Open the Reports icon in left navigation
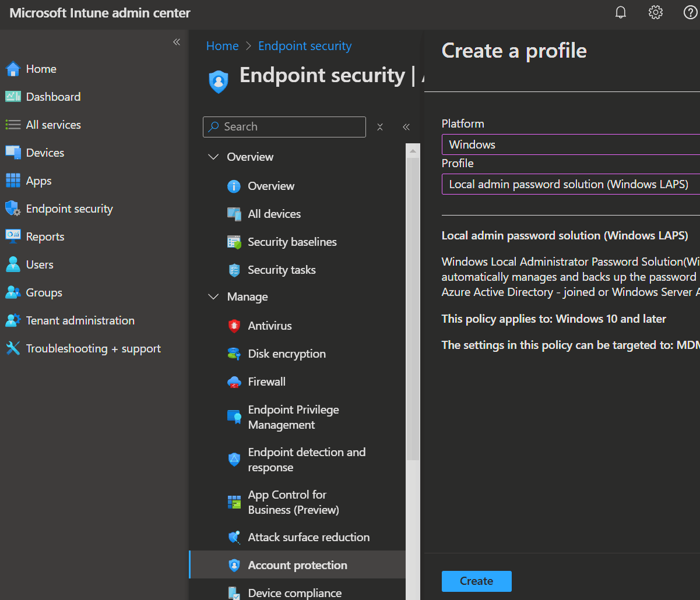The image size is (700, 600). pyautogui.click(x=13, y=237)
